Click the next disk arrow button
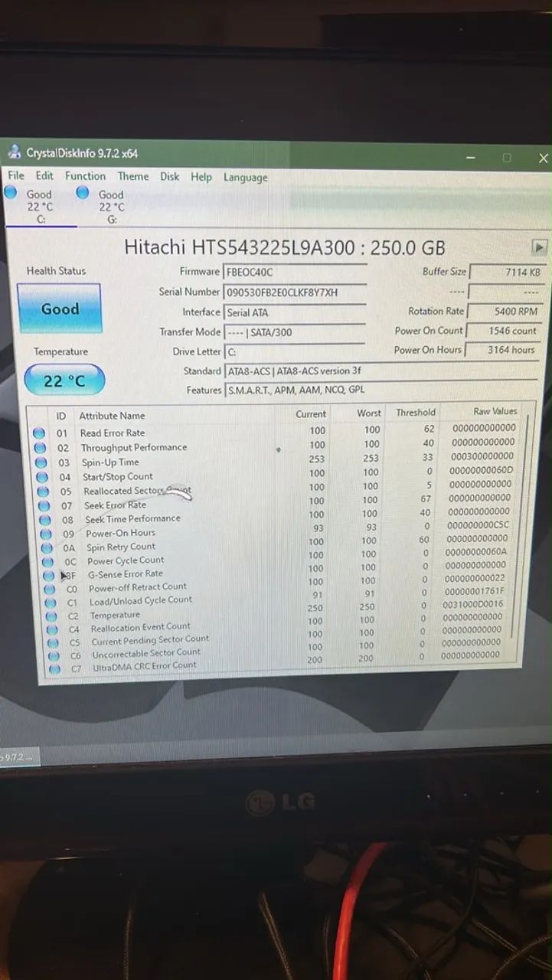 tap(539, 247)
